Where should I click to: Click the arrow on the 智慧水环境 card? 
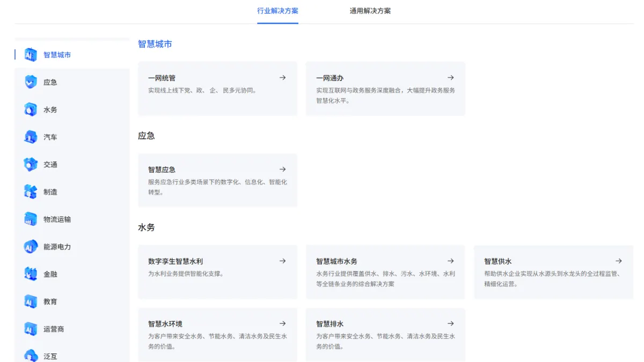[x=283, y=324]
